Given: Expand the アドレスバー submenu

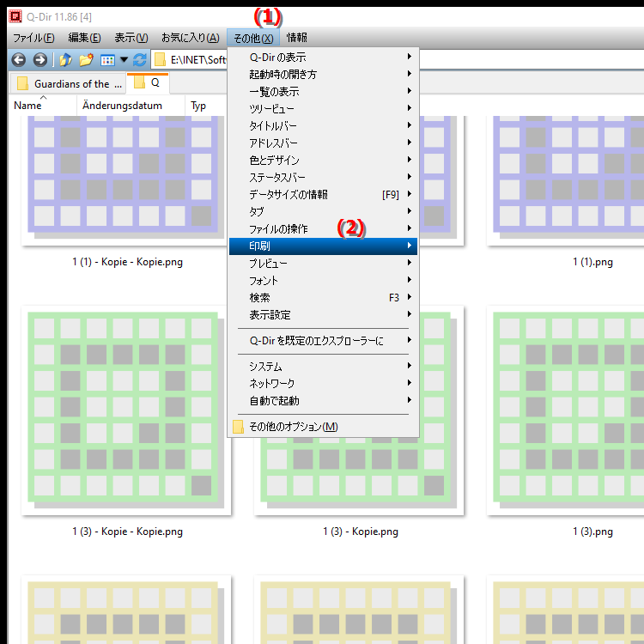Looking at the screenshot, I should pos(323,143).
